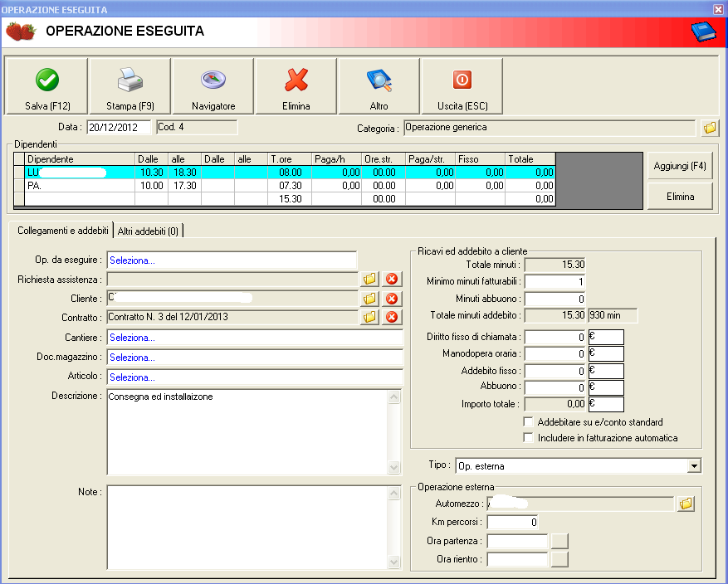Image resolution: width=728 pixels, height=584 pixels.
Task: Browse for Automezzo with the folder icon
Action: pyautogui.click(x=685, y=504)
